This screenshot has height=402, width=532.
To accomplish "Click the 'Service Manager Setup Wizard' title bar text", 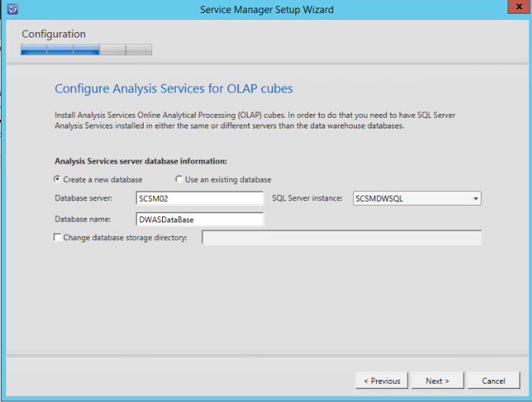I will [x=266, y=10].
